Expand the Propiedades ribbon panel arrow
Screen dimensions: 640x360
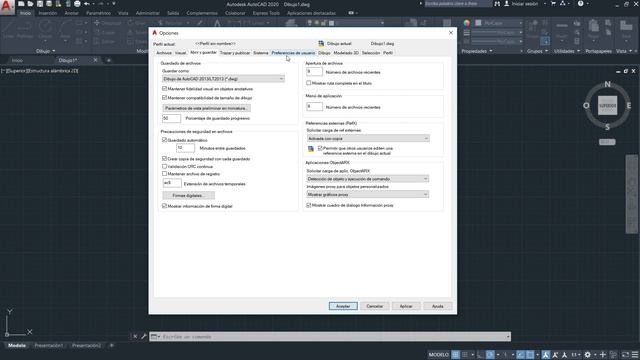pyautogui.click(x=491, y=51)
